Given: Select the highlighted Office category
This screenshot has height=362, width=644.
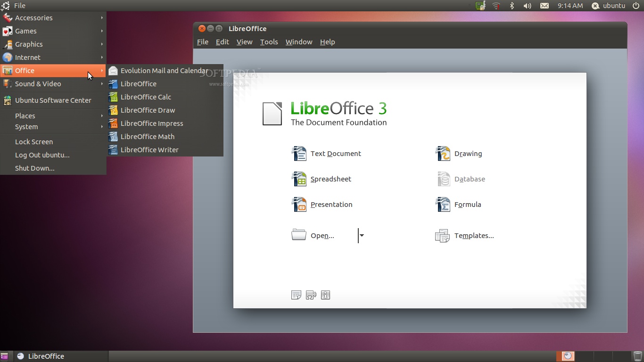Looking at the screenshot, I should [53, 71].
